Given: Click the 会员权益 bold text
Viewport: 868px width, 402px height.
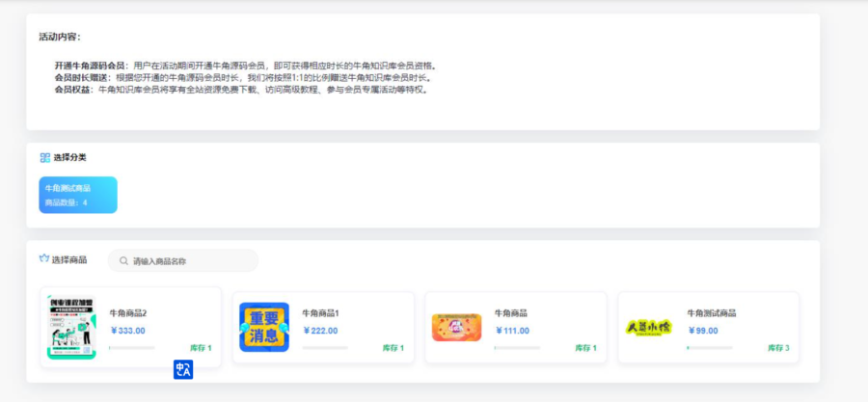Looking at the screenshot, I should coord(73,90).
